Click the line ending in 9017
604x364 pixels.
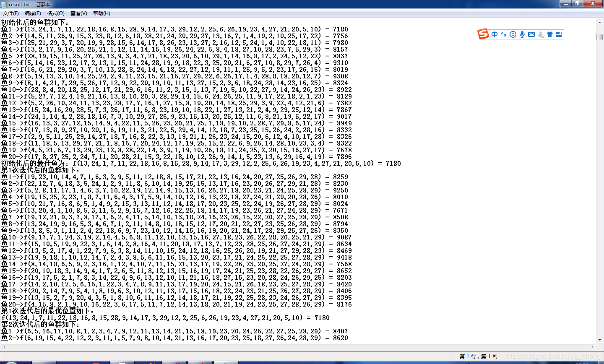177,117
